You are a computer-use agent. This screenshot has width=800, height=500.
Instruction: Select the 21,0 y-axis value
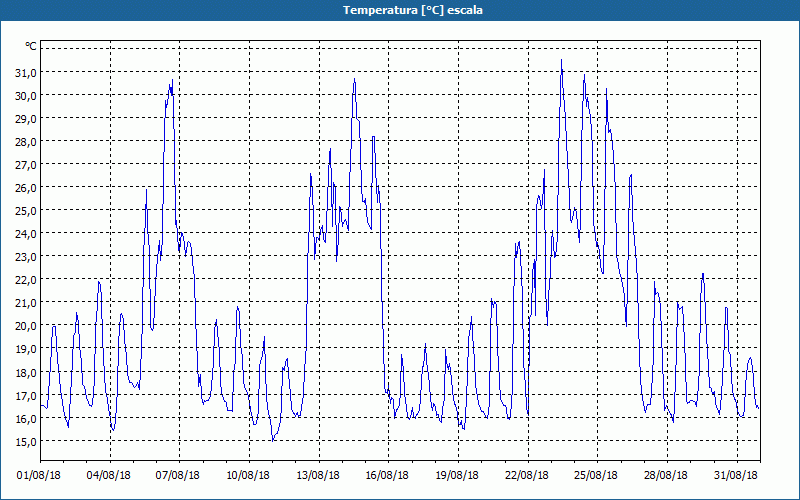26,303
